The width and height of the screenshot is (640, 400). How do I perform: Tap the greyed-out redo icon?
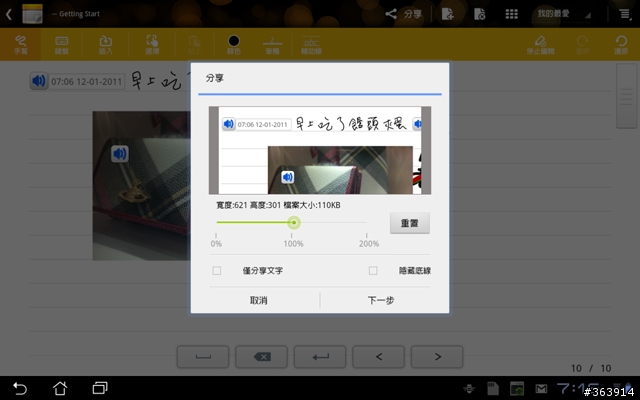(x=582, y=44)
